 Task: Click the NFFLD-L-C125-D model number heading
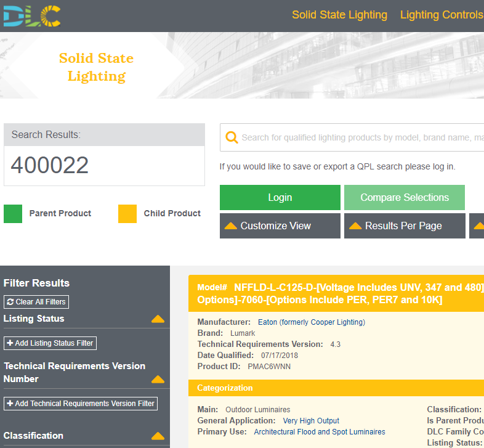(339, 293)
